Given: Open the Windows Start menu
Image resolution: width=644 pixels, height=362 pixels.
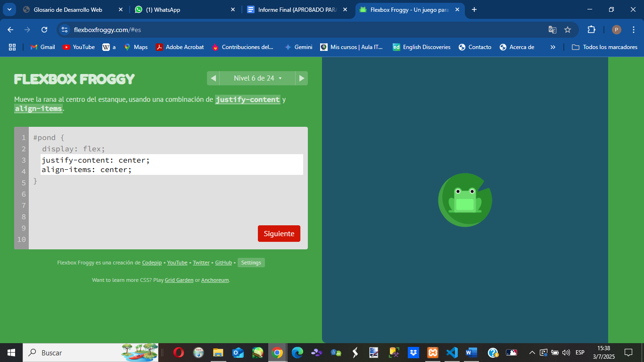Looking at the screenshot, I should coord(11,353).
